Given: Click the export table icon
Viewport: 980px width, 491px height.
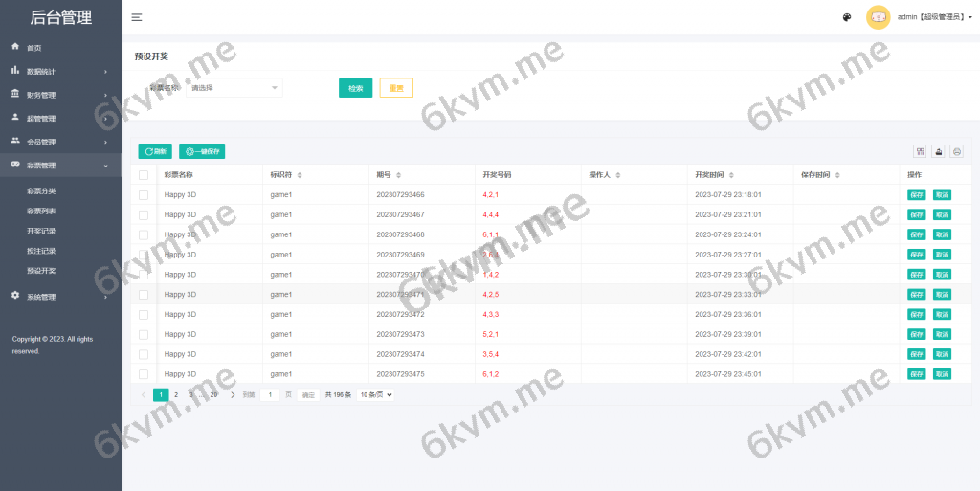Looking at the screenshot, I should tap(938, 151).
